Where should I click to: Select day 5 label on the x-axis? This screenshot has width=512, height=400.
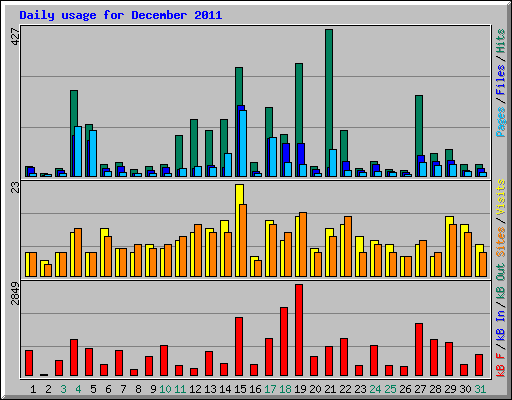[93, 389]
